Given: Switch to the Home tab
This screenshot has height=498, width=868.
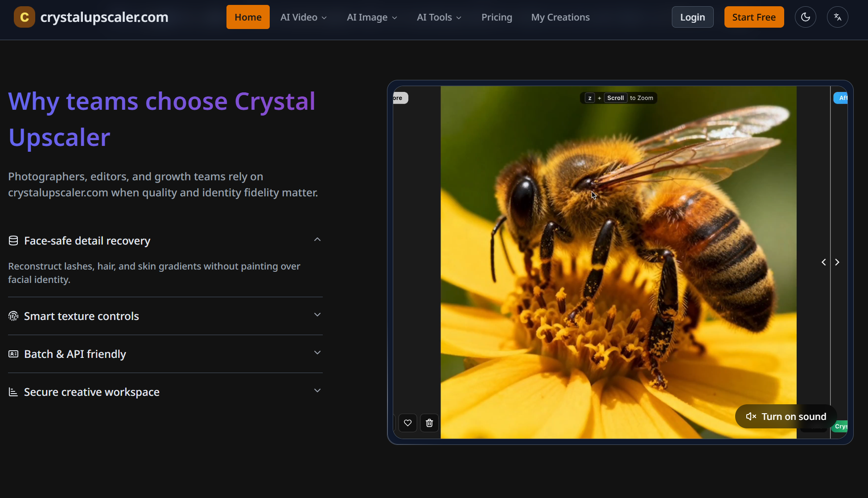Looking at the screenshot, I should [247, 17].
